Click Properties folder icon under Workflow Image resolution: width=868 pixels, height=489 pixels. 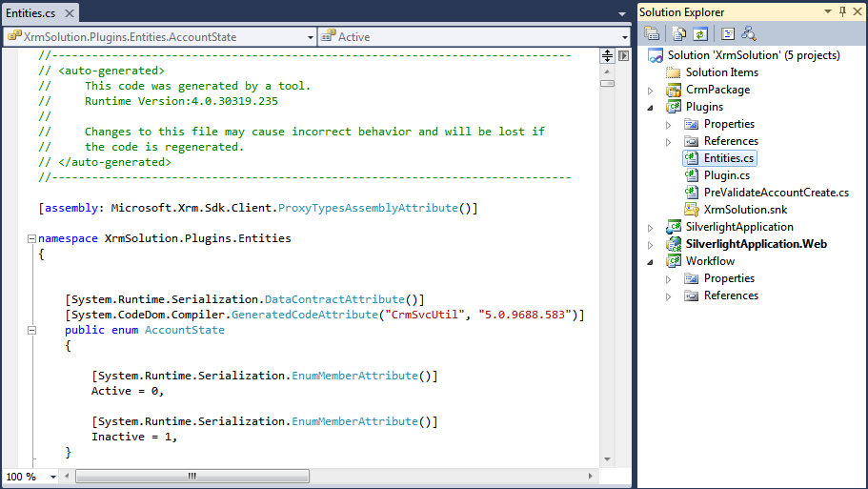(x=691, y=278)
